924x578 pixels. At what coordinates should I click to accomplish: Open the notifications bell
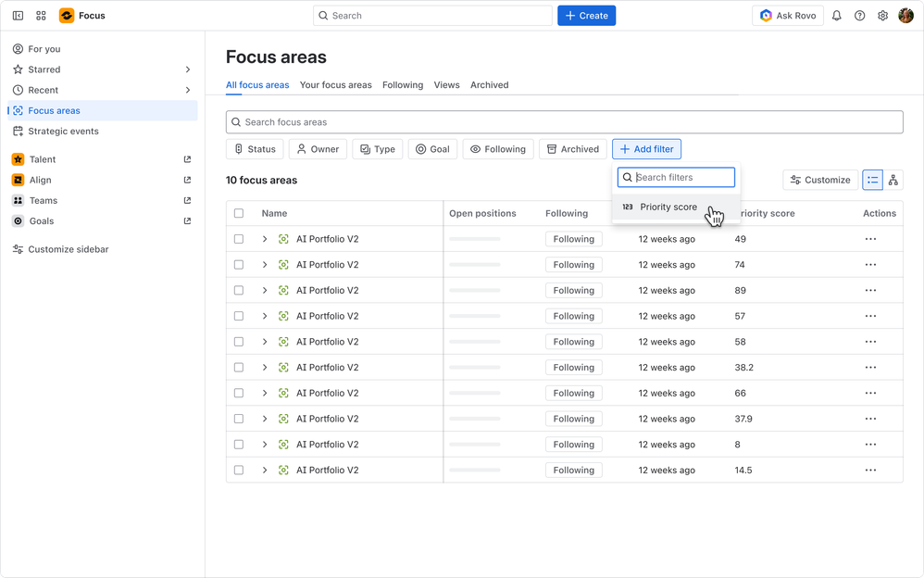(836, 16)
